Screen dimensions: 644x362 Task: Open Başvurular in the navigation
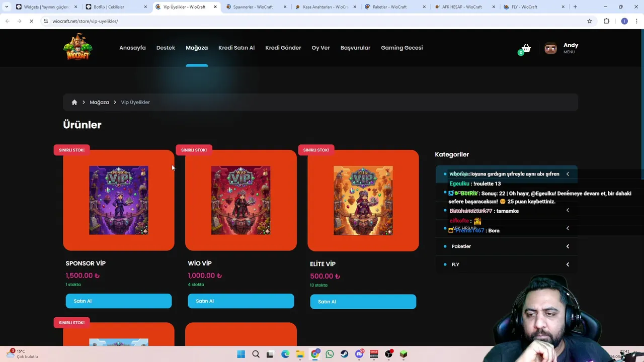pyautogui.click(x=355, y=48)
